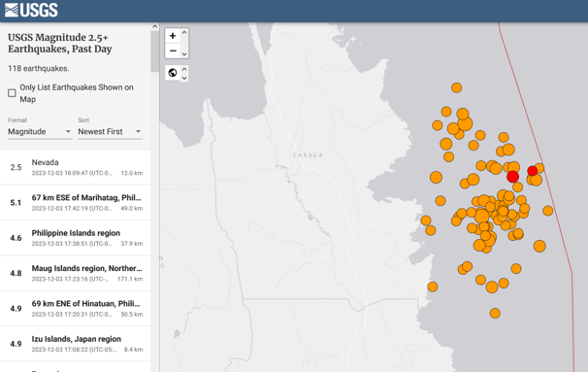Select the 69 km ENE of Hinatuan earthquake
Viewport: 588px width, 372px height.
click(76, 308)
